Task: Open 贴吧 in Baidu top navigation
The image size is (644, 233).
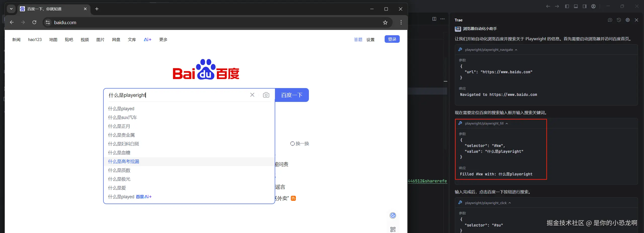Action: 69,40
